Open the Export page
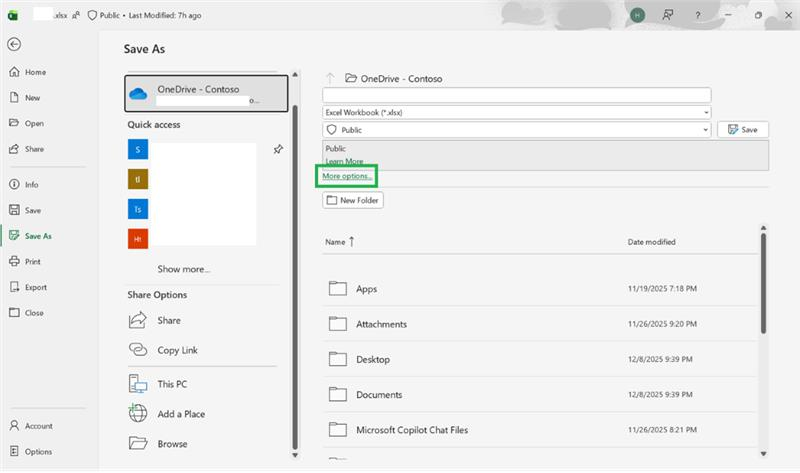Image resolution: width=800 pixels, height=473 pixels. pyautogui.click(x=28, y=287)
